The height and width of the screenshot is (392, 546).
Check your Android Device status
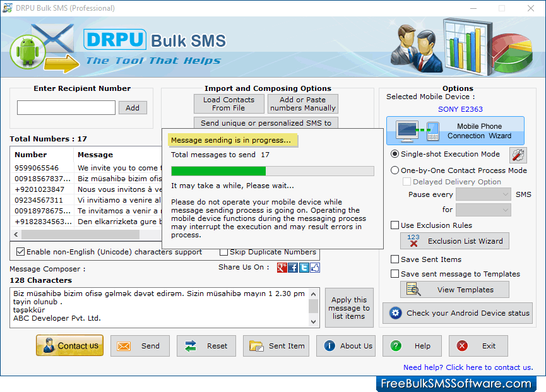coord(458,313)
